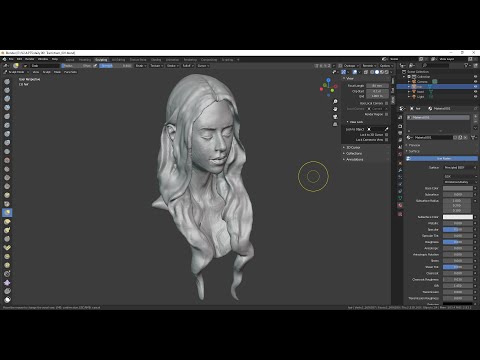
Task: Open the Material properties tab icon
Action: [x=400, y=206]
